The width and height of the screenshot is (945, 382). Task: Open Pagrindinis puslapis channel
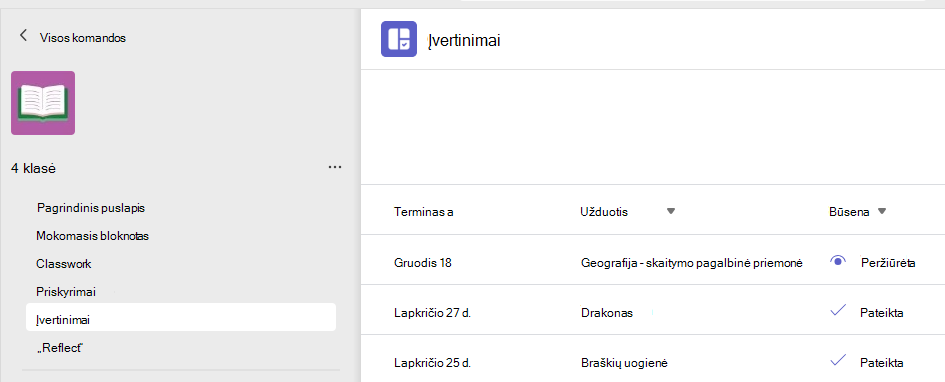click(91, 208)
